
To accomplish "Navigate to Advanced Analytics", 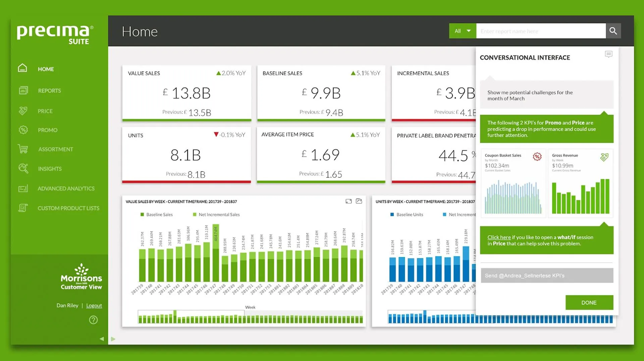I will click(66, 189).
